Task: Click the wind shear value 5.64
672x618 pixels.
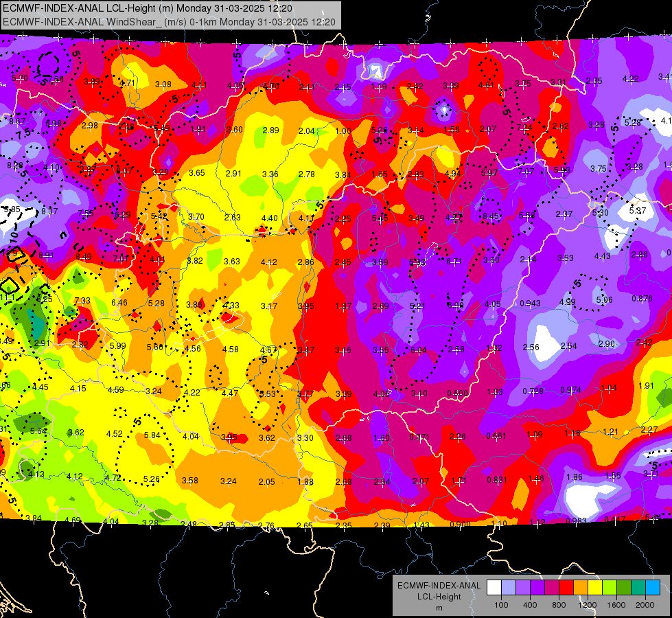Action: [38, 431]
